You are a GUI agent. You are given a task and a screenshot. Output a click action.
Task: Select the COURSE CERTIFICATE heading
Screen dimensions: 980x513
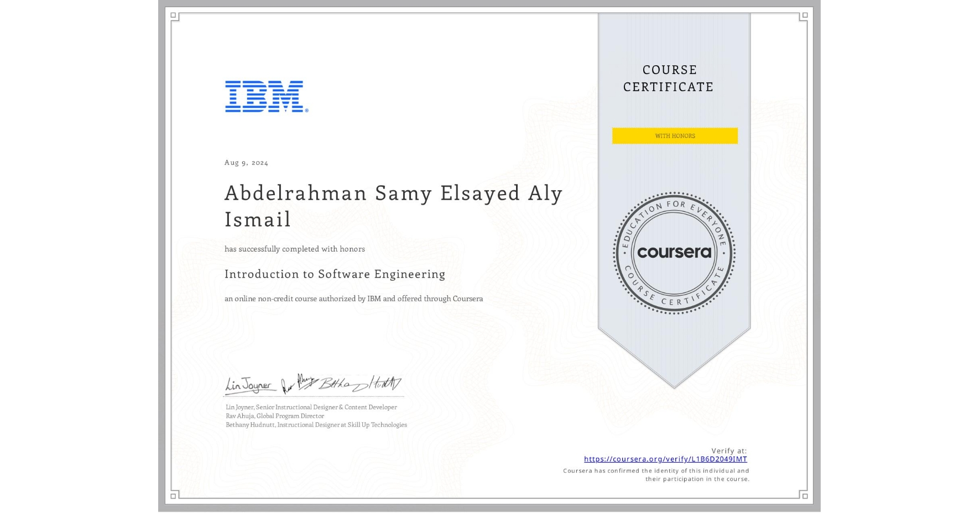668,78
